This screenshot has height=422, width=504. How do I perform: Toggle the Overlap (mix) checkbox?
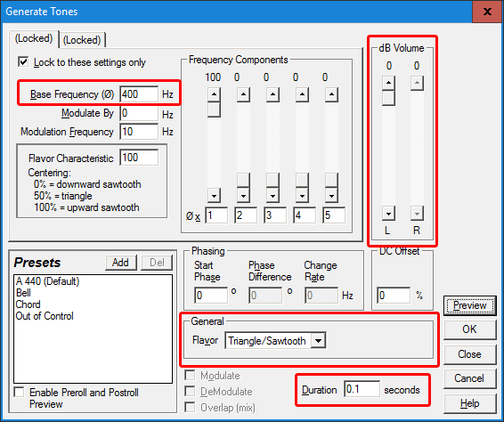coord(190,407)
